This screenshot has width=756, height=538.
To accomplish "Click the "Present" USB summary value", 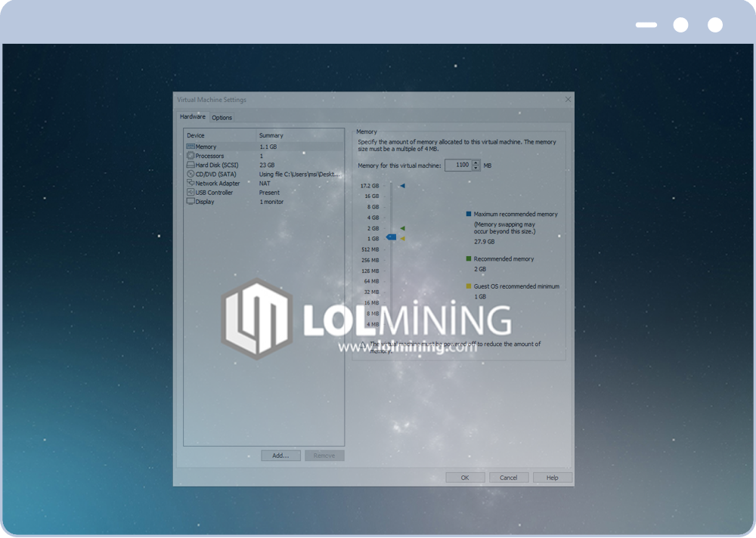I will click(x=269, y=193).
